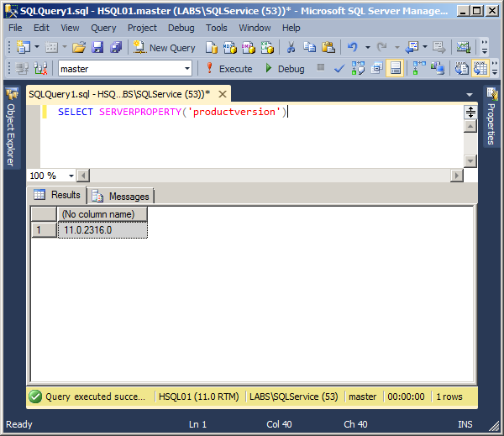Click the Cut scissors icon
The image size is (504, 436).
(x=291, y=47)
